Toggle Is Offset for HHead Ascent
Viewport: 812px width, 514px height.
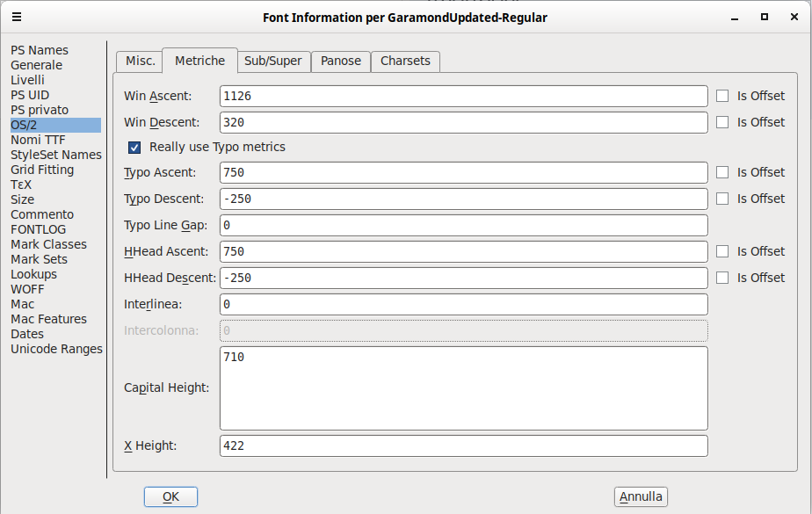pyautogui.click(x=722, y=251)
